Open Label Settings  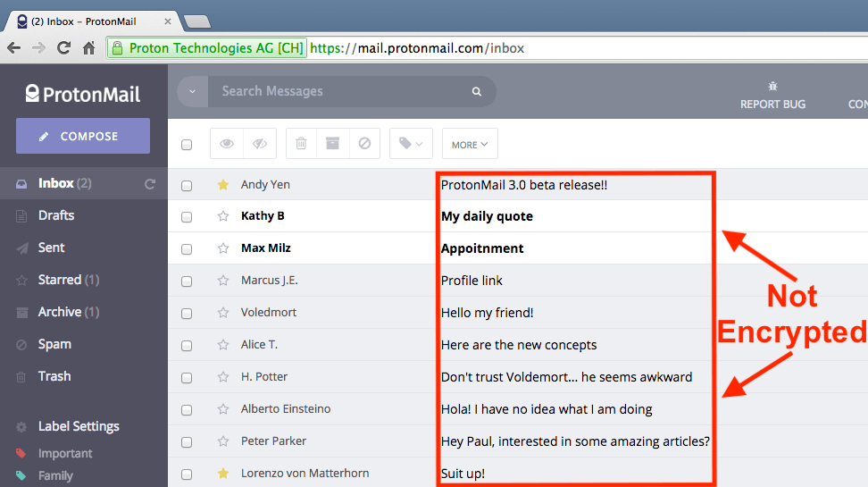pyautogui.click(x=79, y=426)
